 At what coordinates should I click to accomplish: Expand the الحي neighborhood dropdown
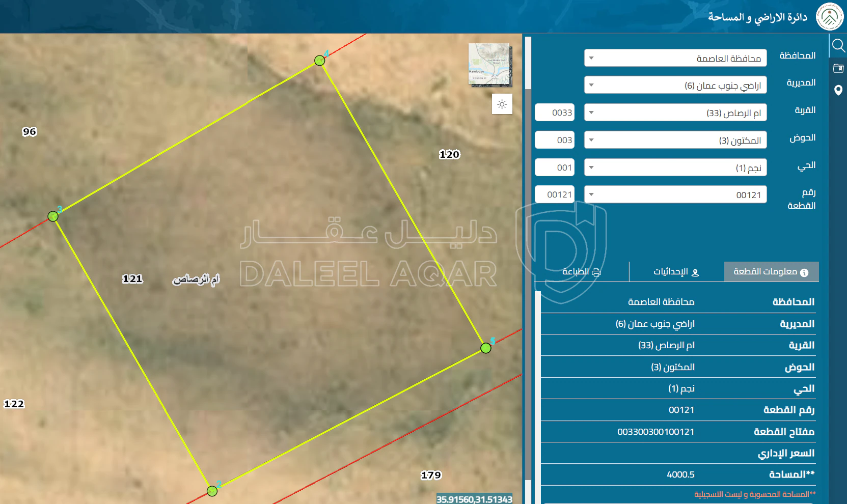675,167
